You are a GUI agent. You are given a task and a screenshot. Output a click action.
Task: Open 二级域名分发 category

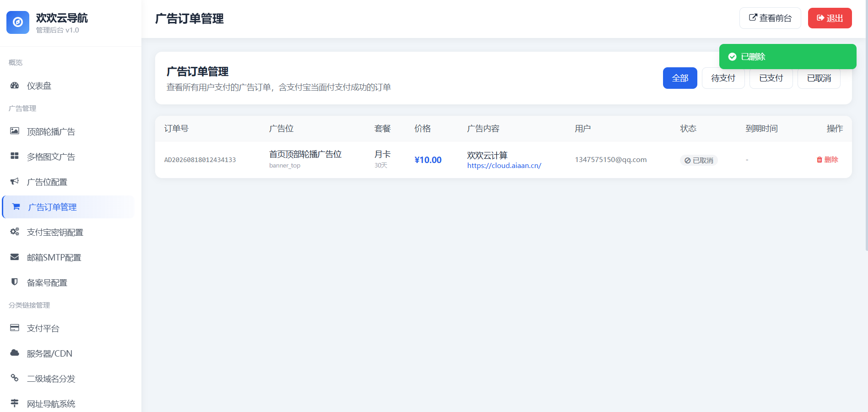point(69,379)
